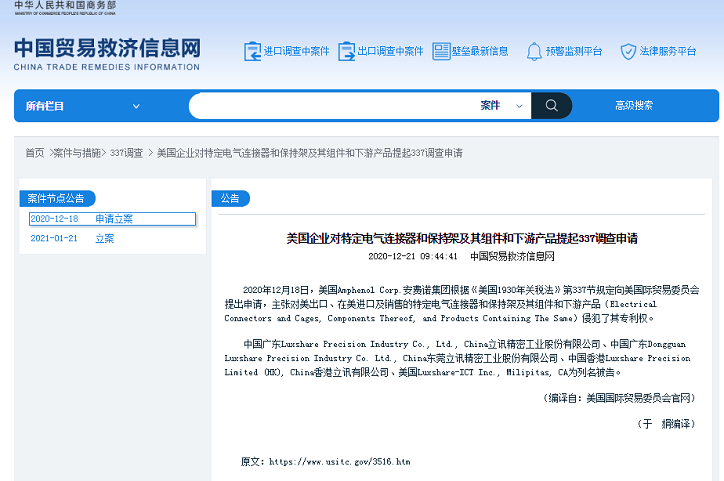Image resolution: width=724 pixels, height=481 pixels.
Task: Click the search text input field
Action: point(332,105)
